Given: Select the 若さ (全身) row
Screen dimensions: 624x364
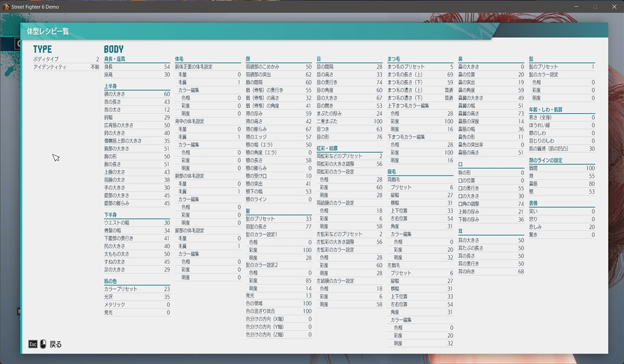Looking at the screenshot, I should point(562,117).
